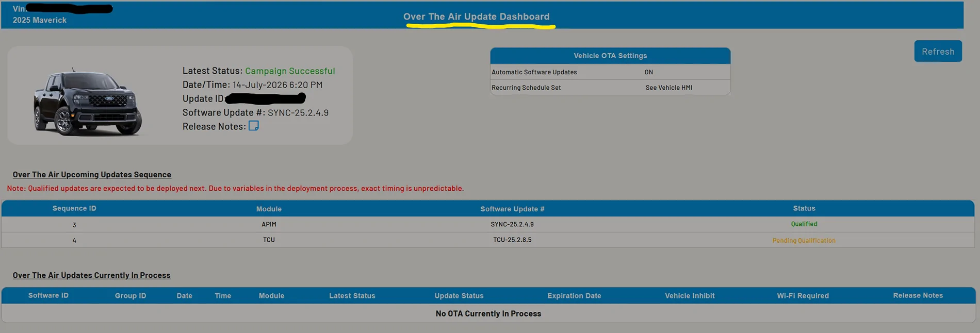Click the Over The Air Update Dashboard title
The image size is (980, 333).
476,16
